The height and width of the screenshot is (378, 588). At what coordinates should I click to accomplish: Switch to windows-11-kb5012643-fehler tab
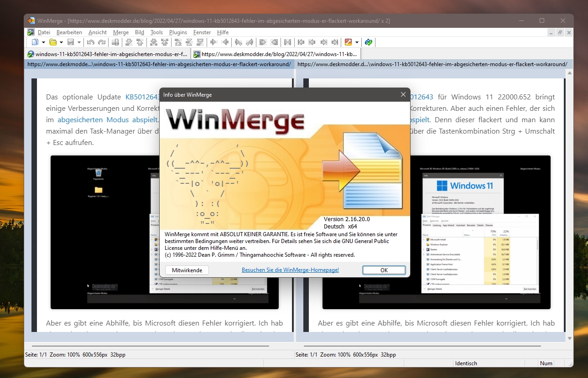tap(107, 54)
